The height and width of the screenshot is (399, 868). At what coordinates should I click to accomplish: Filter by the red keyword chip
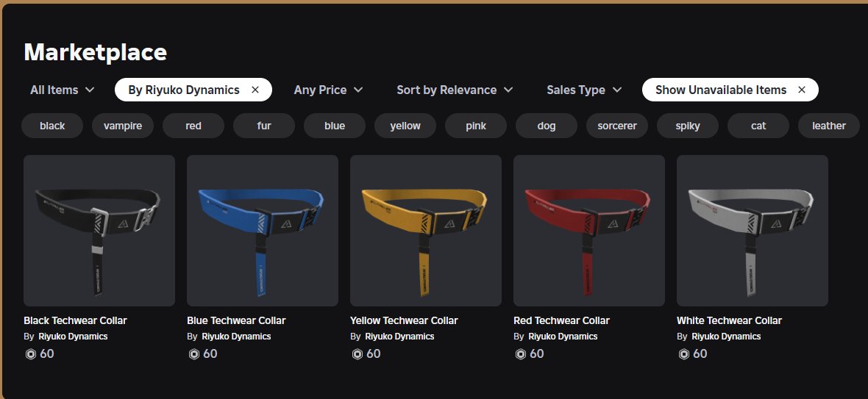(193, 126)
